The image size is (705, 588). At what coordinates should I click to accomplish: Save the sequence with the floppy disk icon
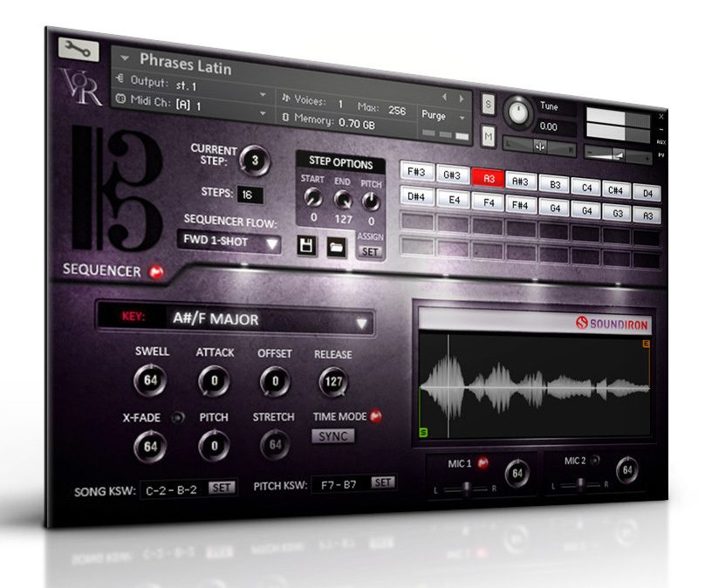tap(306, 245)
